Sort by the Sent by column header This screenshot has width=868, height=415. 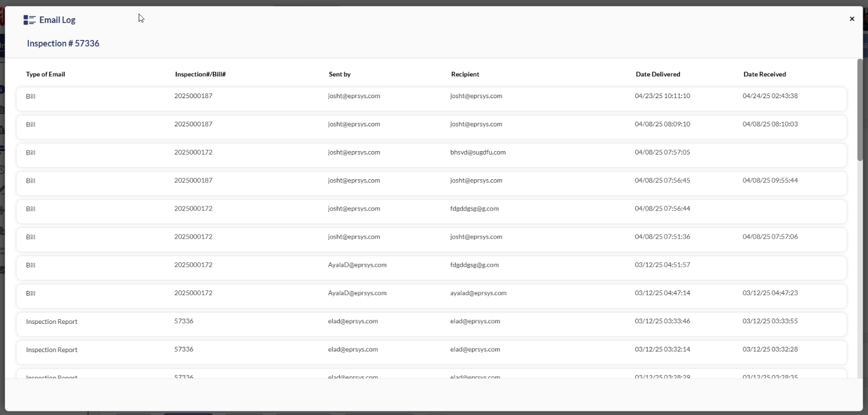tap(340, 75)
